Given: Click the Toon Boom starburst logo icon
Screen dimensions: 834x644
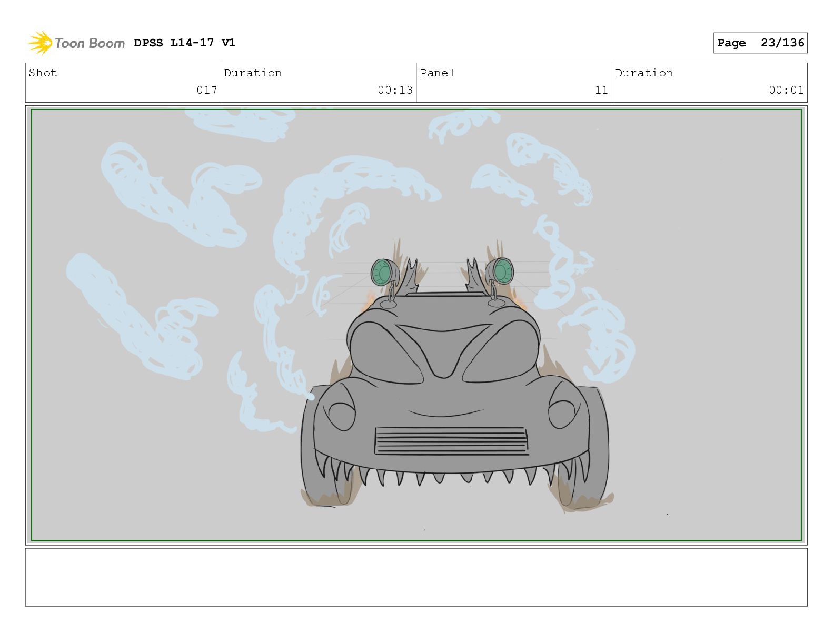Looking at the screenshot, I should [x=39, y=43].
